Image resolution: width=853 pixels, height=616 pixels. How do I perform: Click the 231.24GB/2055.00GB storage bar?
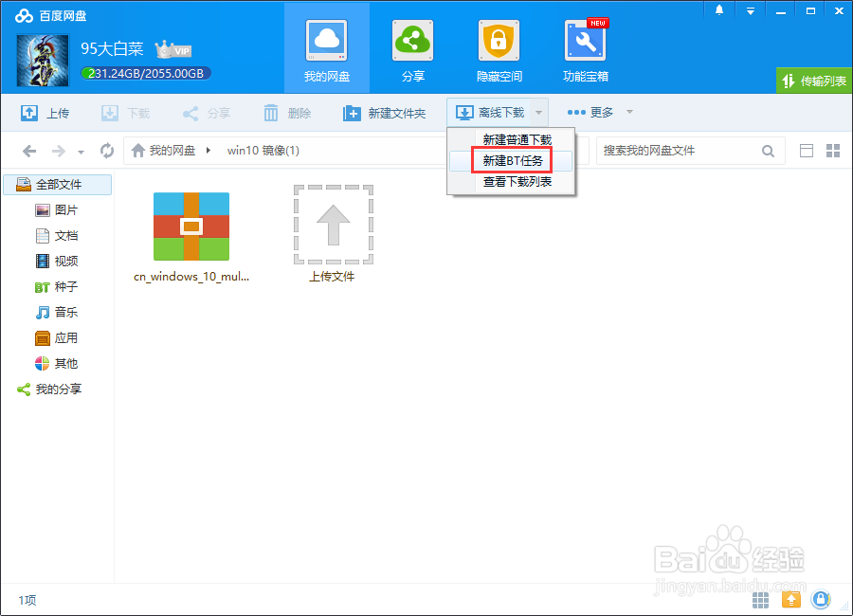click(x=146, y=74)
